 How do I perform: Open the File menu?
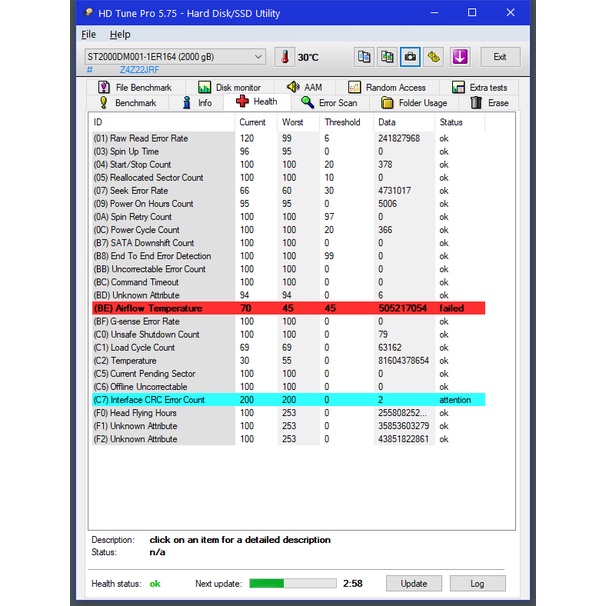click(88, 34)
